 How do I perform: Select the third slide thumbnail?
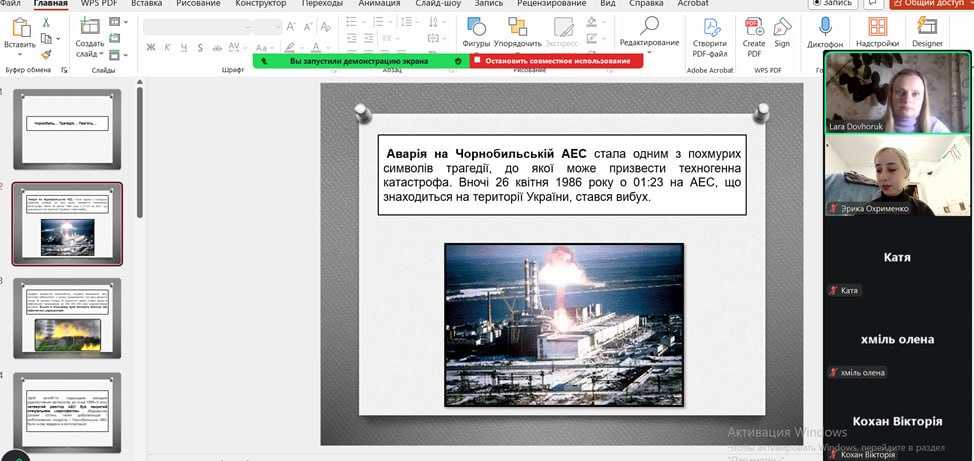68,318
